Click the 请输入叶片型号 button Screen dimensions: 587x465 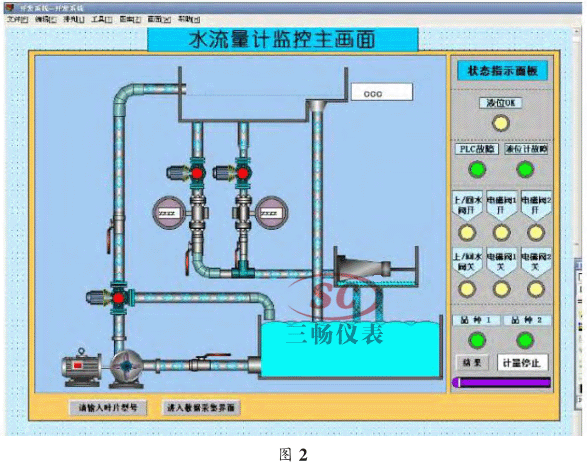point(108,407)
